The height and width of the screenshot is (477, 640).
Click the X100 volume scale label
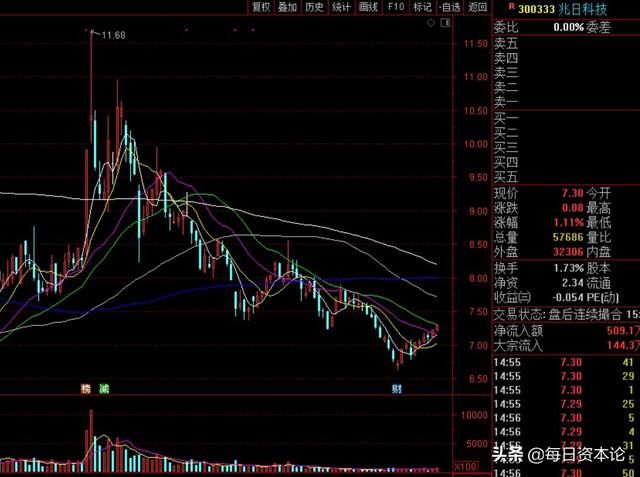(465, 467)
